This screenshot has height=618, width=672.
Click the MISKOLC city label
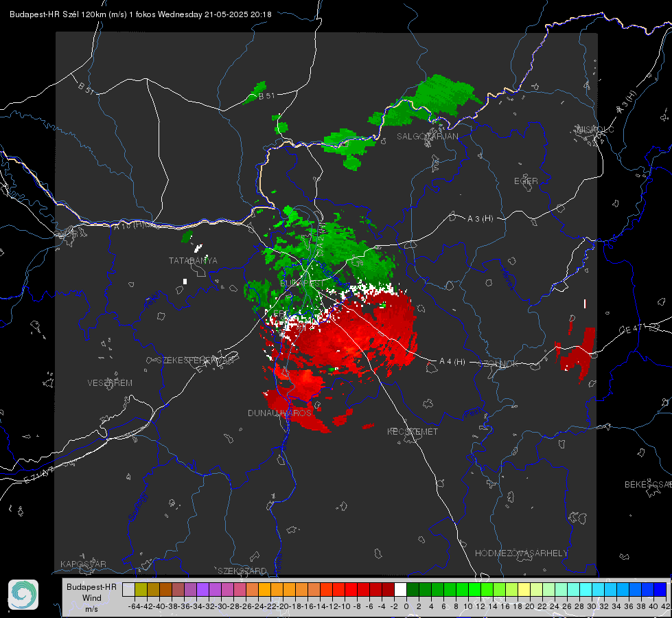[595, 129]
